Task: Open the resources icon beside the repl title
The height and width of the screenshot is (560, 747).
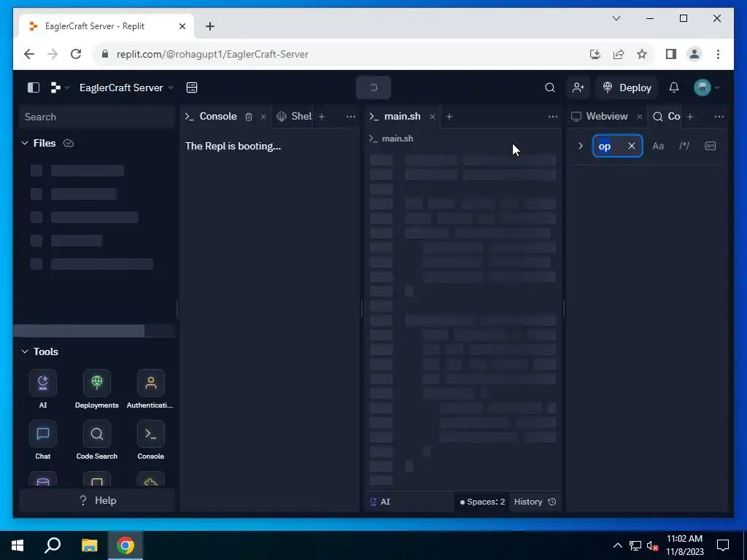Action: point(192,87)
